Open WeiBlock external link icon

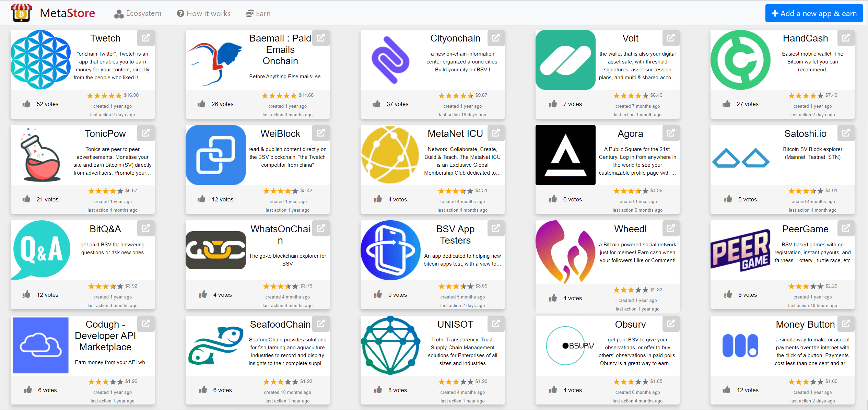(x=321, y=133)
